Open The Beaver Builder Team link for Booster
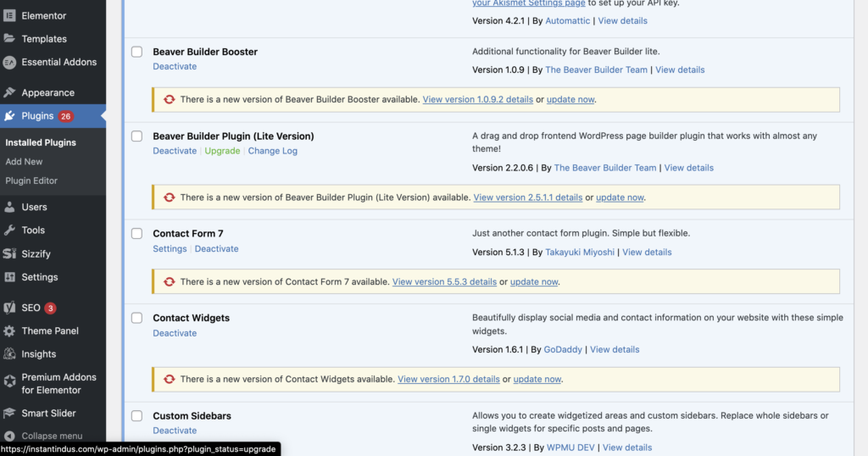This screenshot has height=456, width=868. 596,70
